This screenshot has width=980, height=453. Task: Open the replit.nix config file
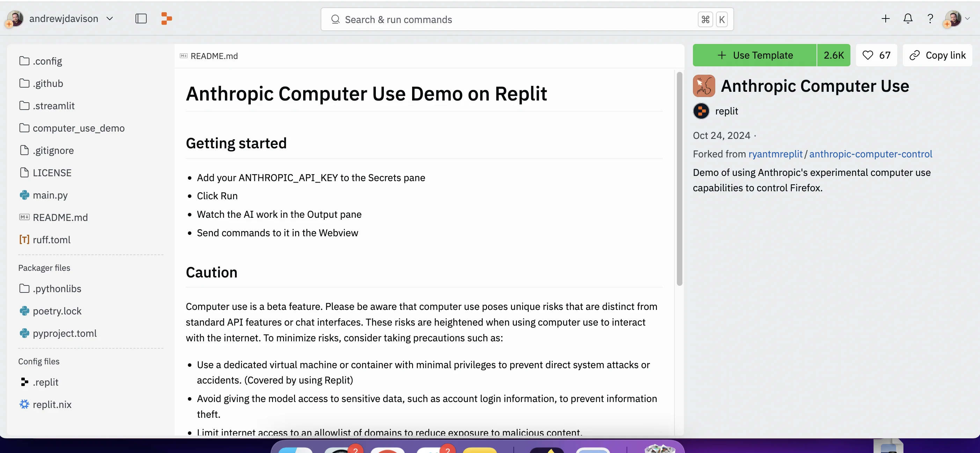pyautogui.click(x=52, y=405)
